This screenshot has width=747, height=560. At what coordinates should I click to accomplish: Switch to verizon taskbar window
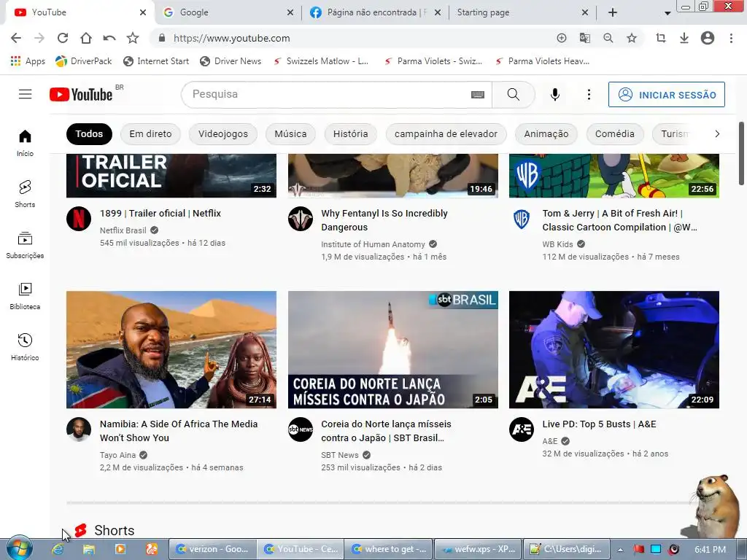click(212, 549)
